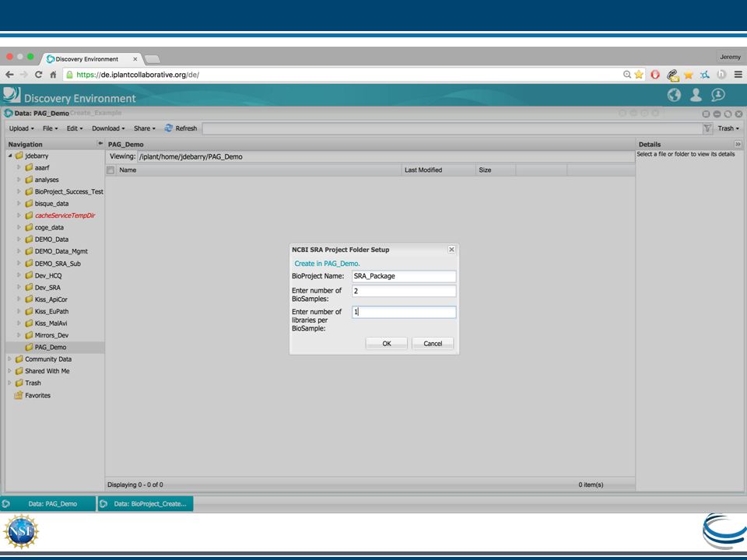Collapse the Navigation panel arrow
747x560 pixels.
tap(100, 143)
